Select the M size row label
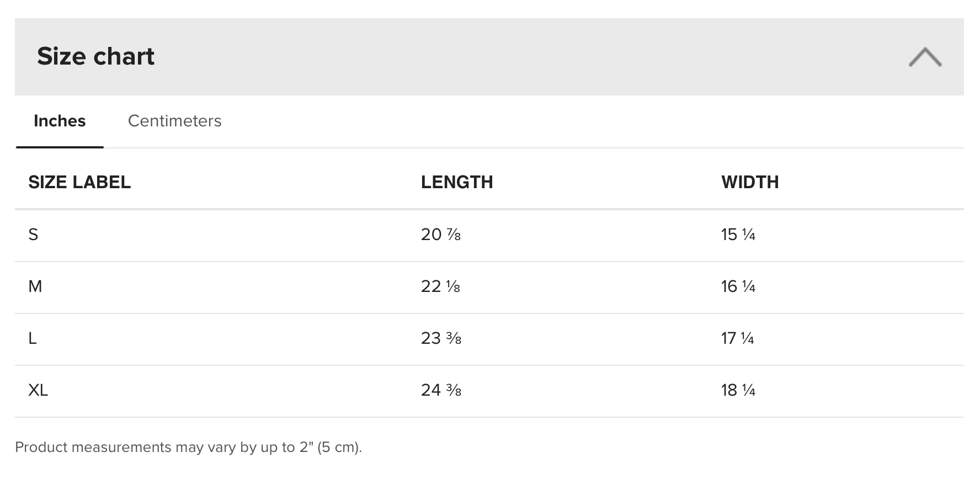Image resolution: width=980 pixels, height=479 pixels. pos(35,286)
